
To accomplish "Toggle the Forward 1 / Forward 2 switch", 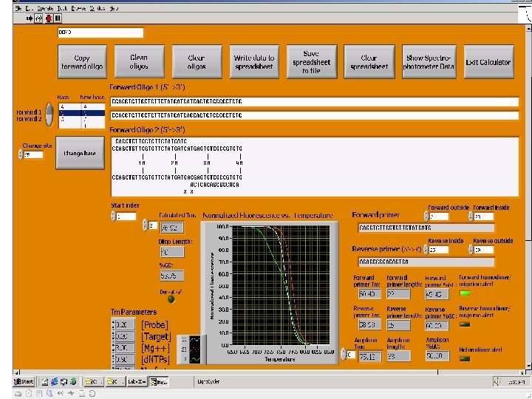I will point(49,115).
